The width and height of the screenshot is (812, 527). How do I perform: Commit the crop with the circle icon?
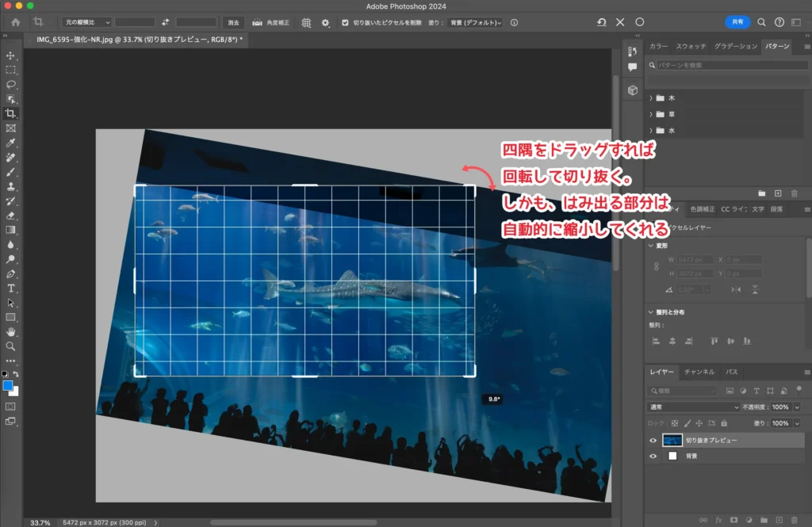click(x=640, y=23)
